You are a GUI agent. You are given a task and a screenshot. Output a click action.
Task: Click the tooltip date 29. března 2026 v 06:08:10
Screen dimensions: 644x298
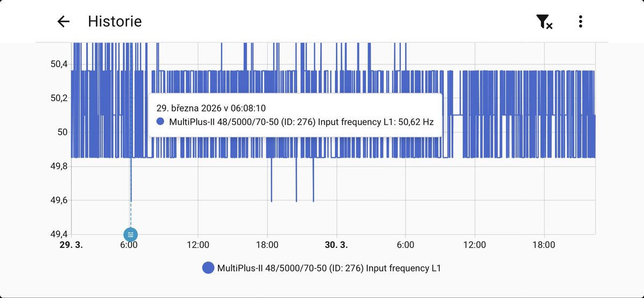[211, 107]
